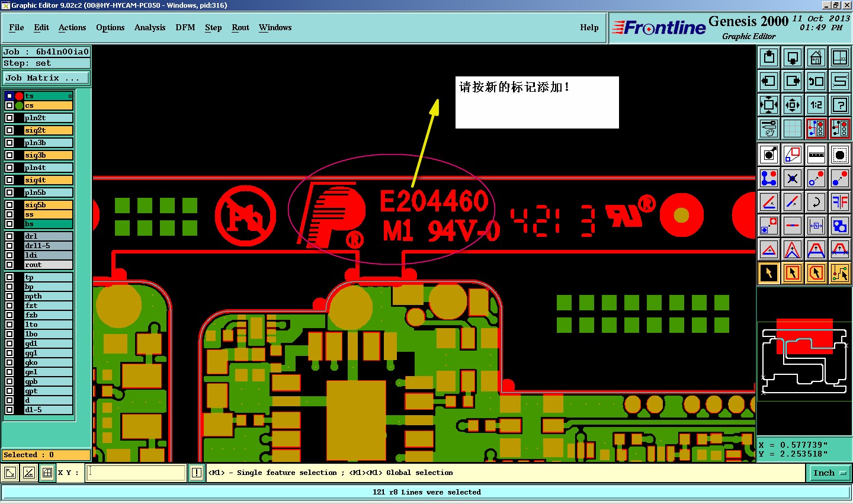Screen dimensions: 853x504
Task: Select the drl1-5 layer name
Action: tap(48, 246)
